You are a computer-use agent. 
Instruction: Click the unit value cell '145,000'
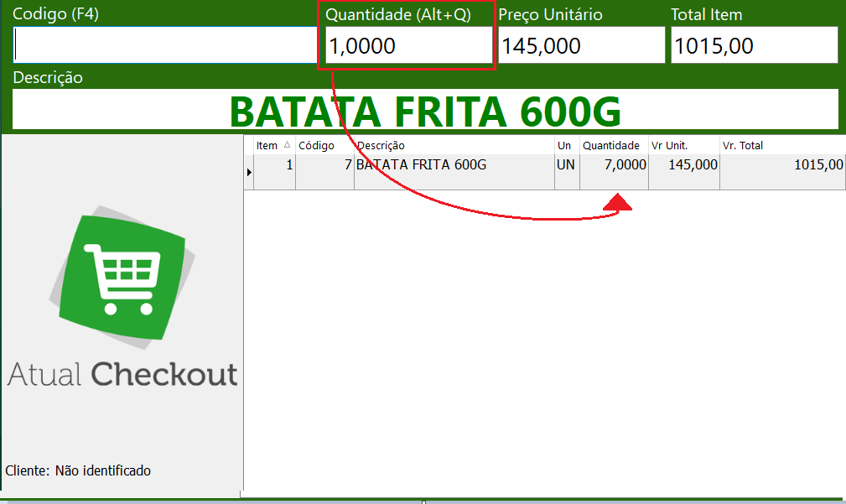684,172
